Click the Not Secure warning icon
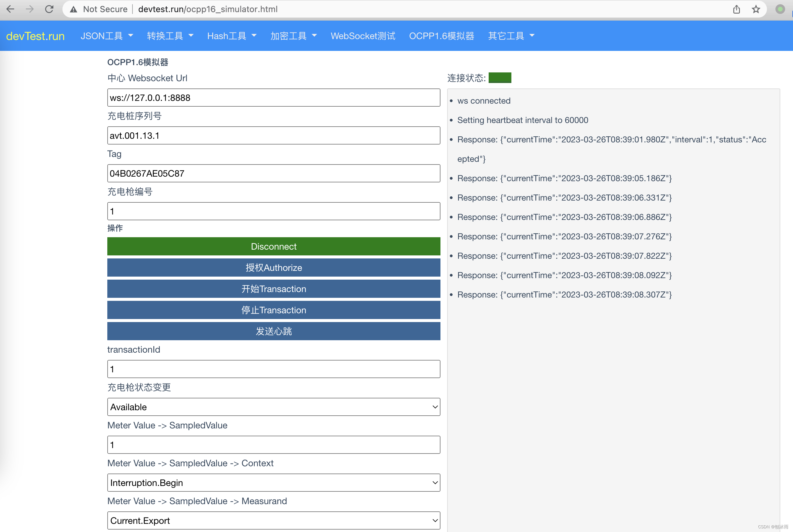The image size is (793, 532). click(x=74, y=9)
